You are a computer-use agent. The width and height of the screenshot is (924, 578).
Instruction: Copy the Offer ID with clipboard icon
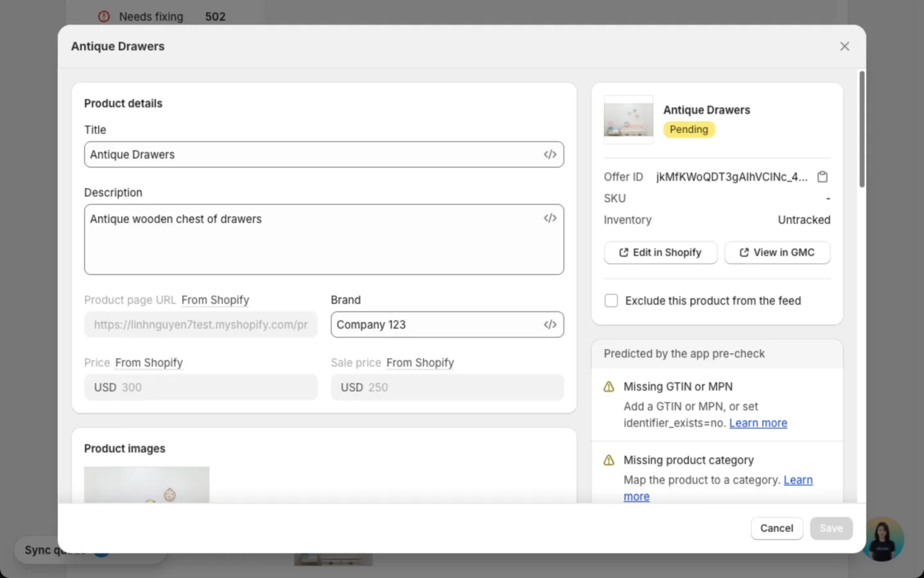(x=823, y=177)
